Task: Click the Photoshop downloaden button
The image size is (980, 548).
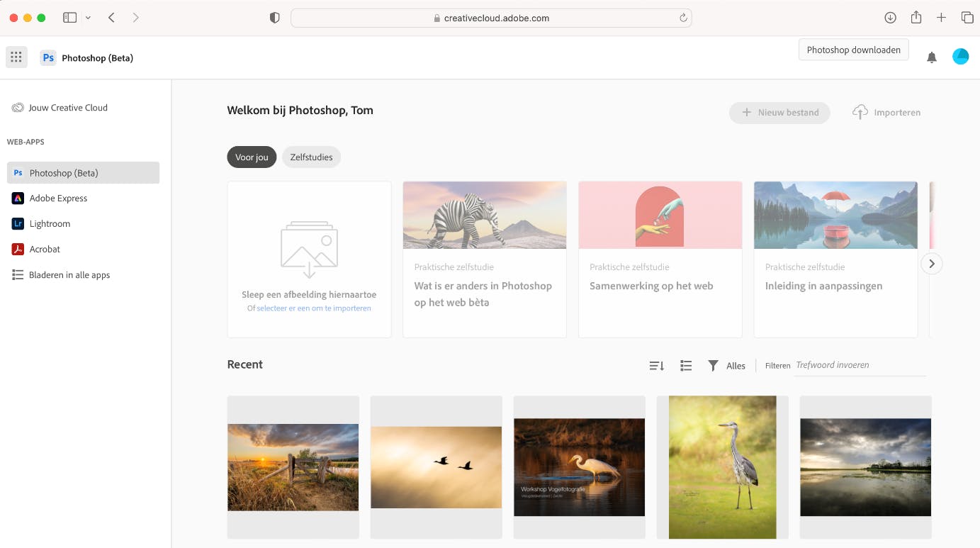Action: [x=853, y=49]
